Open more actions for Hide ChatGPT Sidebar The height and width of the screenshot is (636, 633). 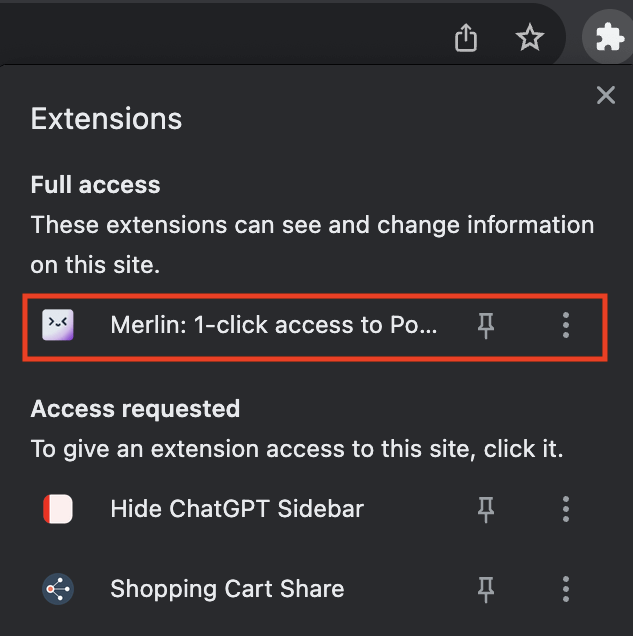pyautogui.click(x=566, y=509)
